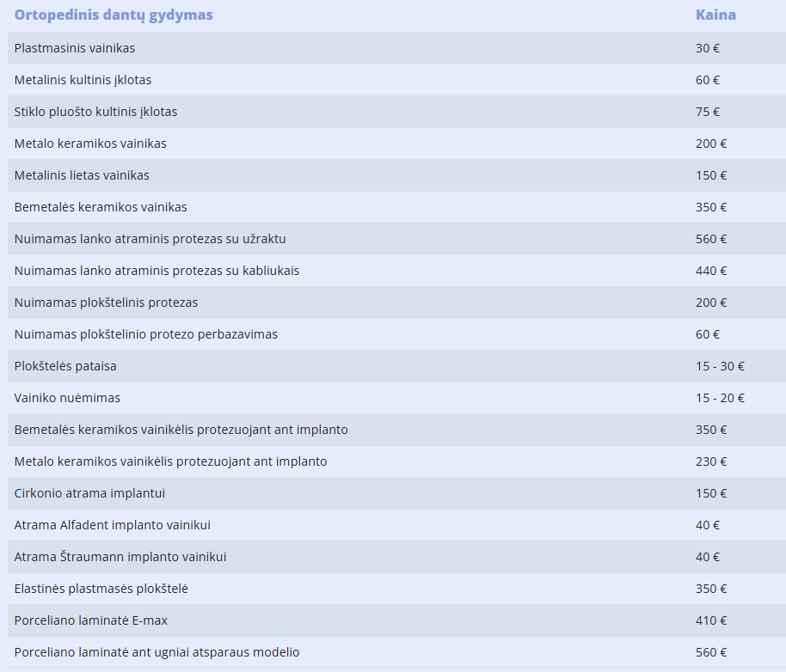Image resolution: width=786 pixels, height=672 pixels.
Task: Select 'Metalo keramikos vainikėlis protezuojant ant implanto'
Action: (170, 461)
